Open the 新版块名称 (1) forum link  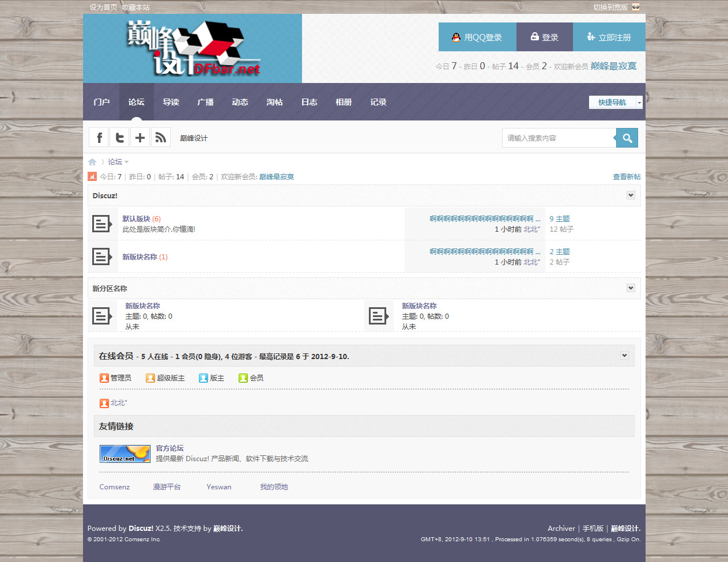139,257
